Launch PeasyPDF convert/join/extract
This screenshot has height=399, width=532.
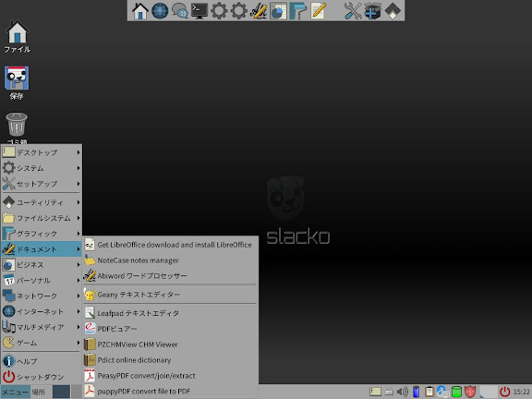pyautogui.click(x=170, y=376)
